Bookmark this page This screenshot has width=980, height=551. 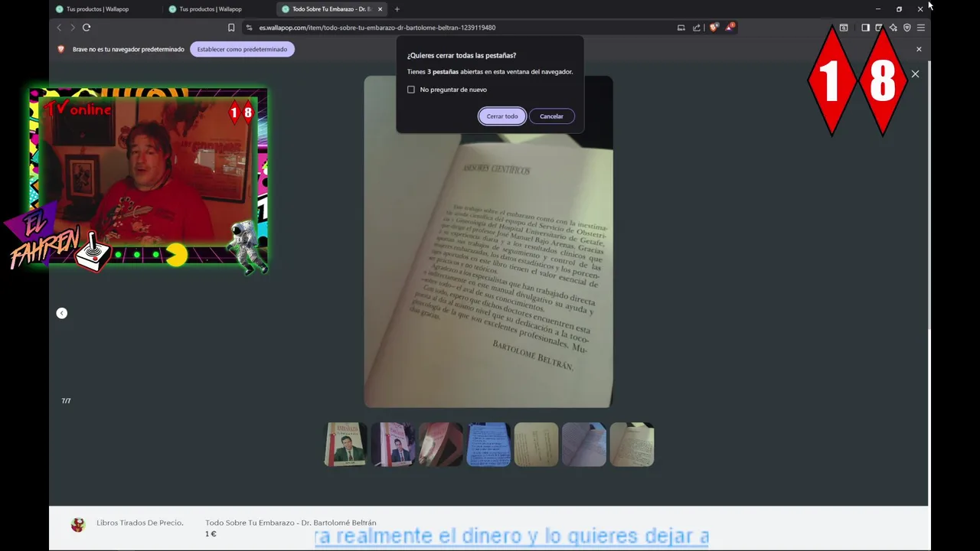(231, 28)
